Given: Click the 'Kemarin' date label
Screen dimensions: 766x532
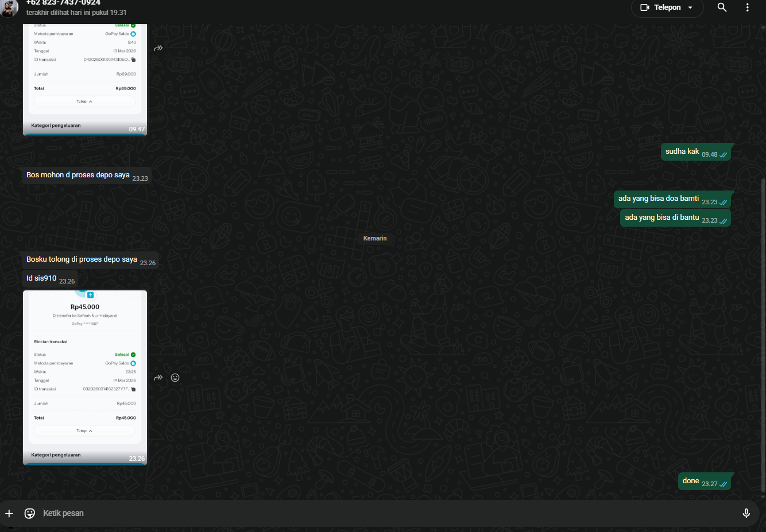Looking at the screenshot, I should 375,238.
